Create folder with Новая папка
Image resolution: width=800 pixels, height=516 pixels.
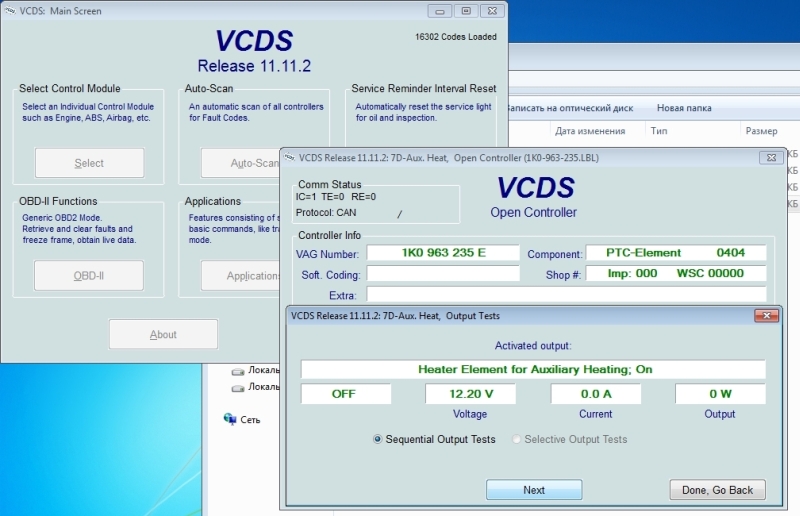pos(684,108)
